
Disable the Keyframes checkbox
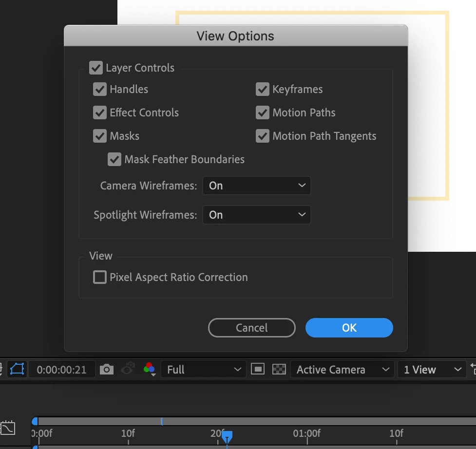263,89
